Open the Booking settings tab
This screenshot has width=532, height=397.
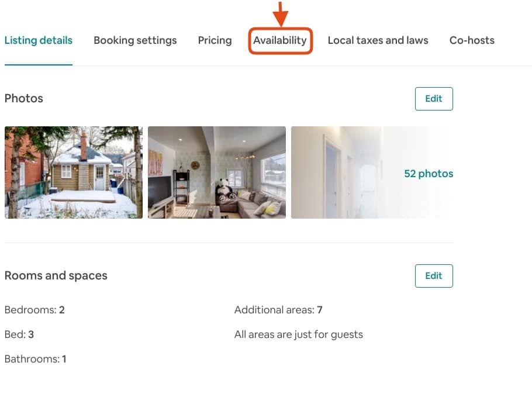135,40
